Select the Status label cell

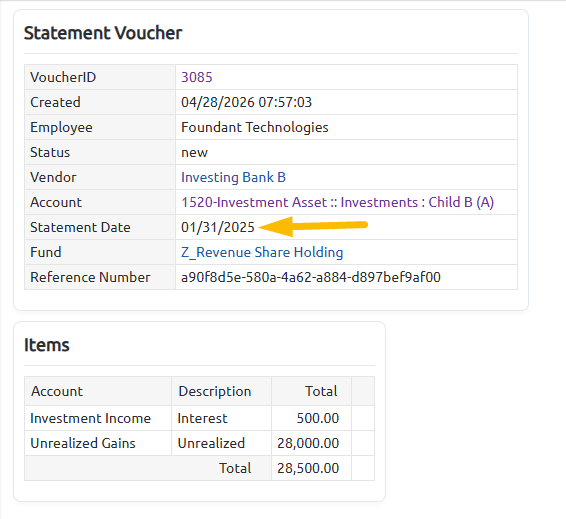coord(100,152)
